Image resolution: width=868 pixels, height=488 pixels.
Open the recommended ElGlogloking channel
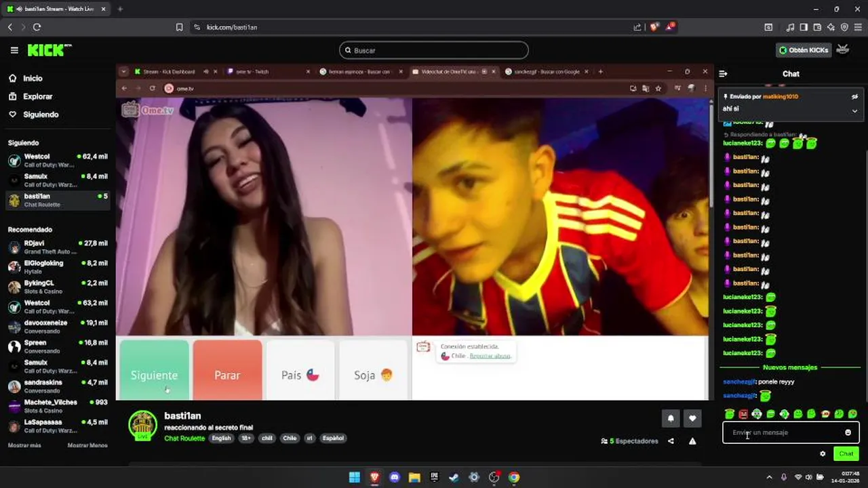[x=58, y=266]
